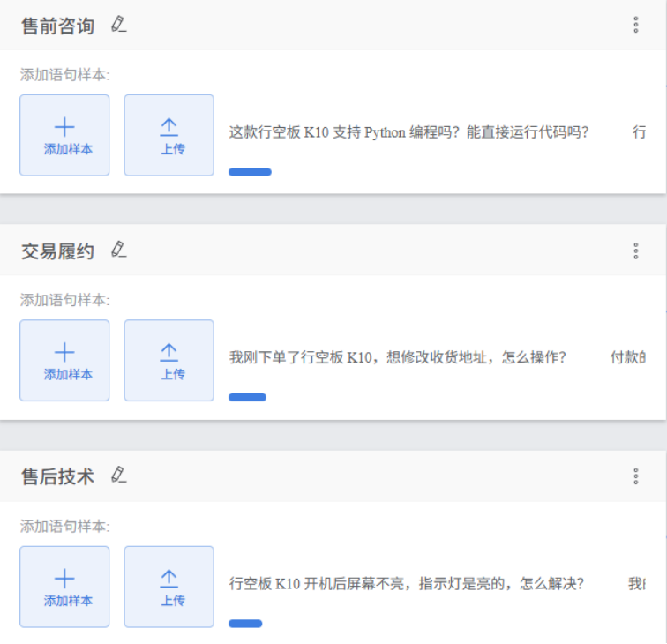Screen dimensions: 667x644
Task: Click the blue bar under the 屏幕不亮 sample
Action: tap(245, 624)
